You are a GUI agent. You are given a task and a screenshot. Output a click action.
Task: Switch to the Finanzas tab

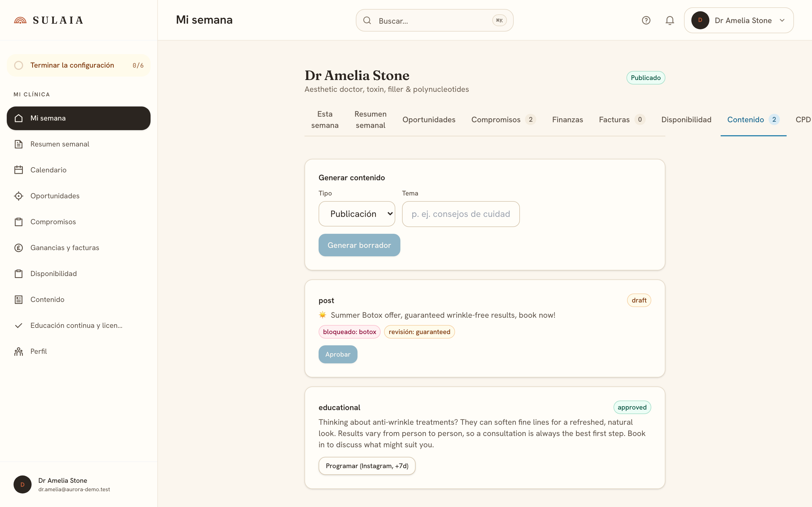[567, 120]
